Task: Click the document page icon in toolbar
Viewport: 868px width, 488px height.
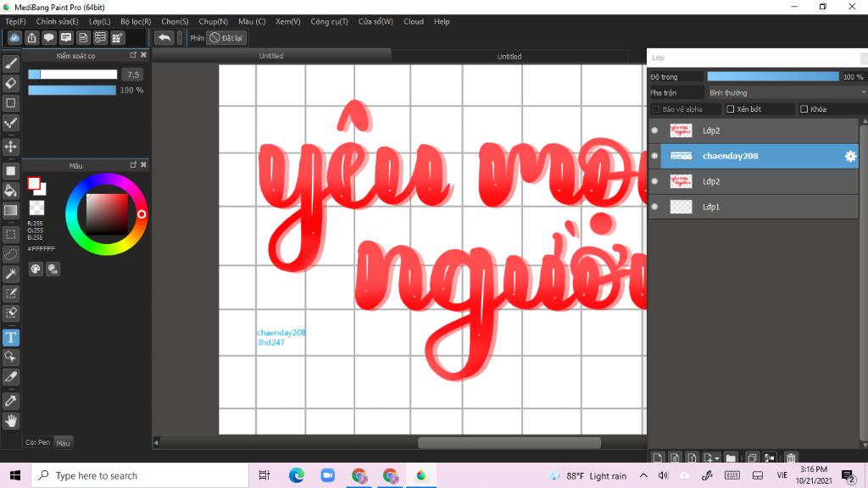Action: [83, 37]
